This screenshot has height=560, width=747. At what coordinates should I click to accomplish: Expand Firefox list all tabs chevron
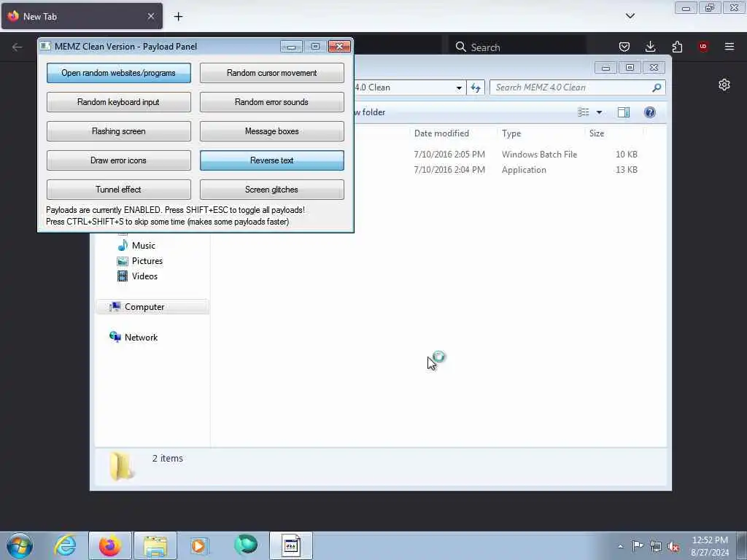coord(630,16)
